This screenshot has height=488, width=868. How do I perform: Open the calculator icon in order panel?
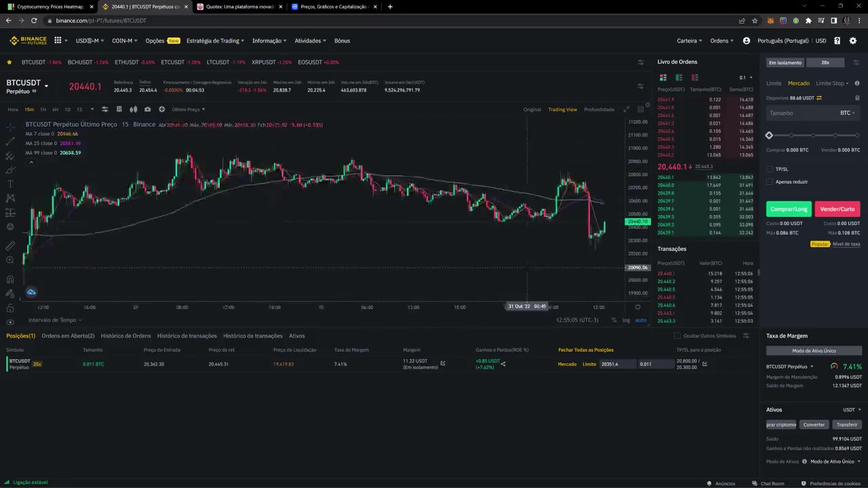point(857,98)
